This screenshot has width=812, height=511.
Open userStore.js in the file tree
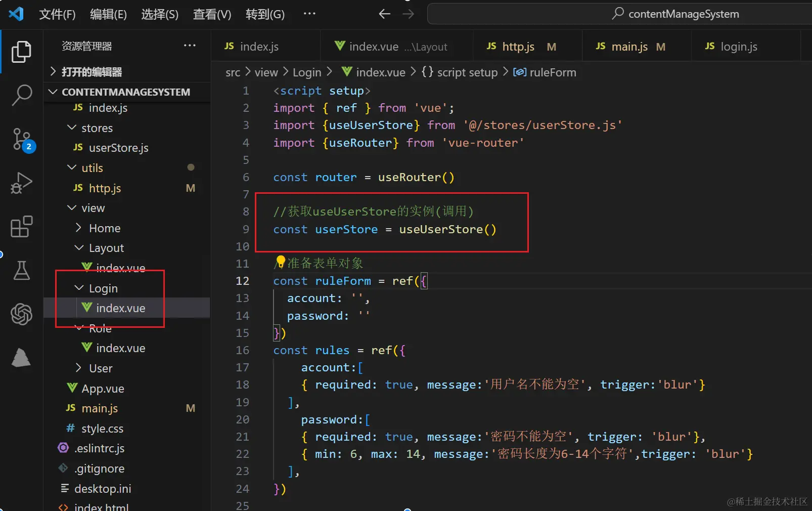118,148
